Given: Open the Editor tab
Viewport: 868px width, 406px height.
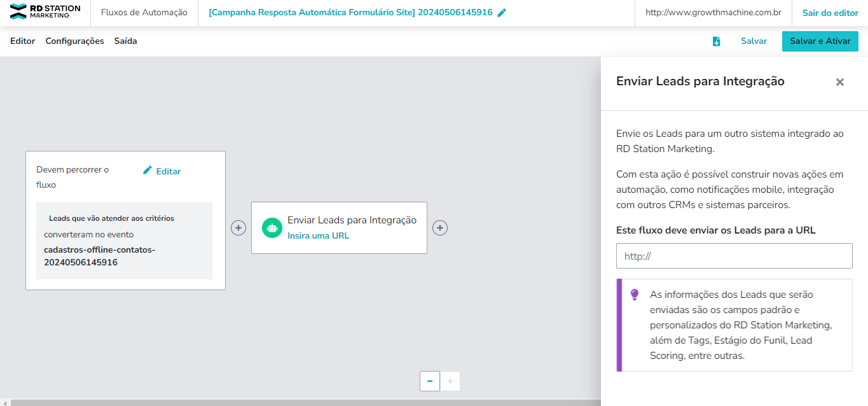Looking at the screenshot, I should (23, 41).
